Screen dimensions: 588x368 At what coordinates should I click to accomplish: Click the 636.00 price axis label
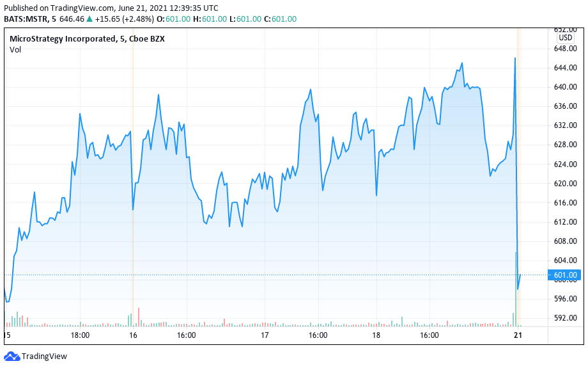tap(565, 106)
